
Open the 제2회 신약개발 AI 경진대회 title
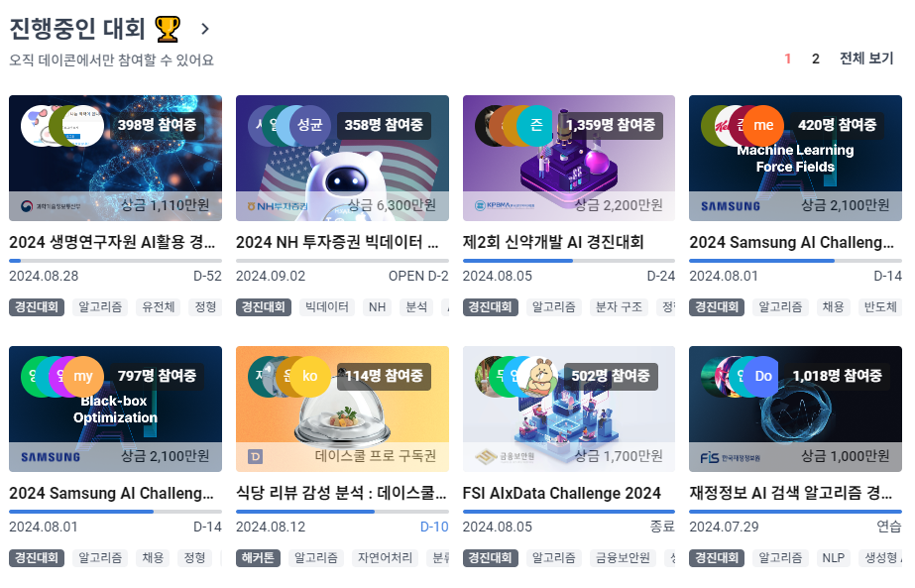[x=552, y=242]
